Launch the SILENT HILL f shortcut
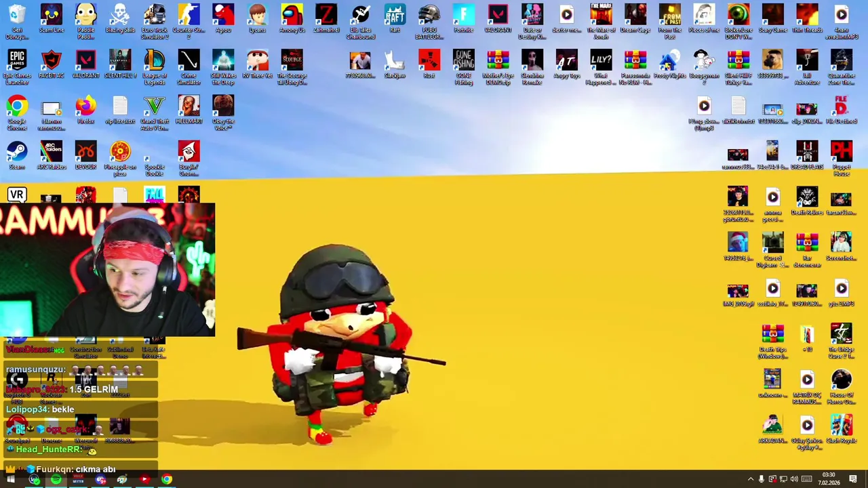868x488 pixels. pyautogui.click(x=120, y=64)
